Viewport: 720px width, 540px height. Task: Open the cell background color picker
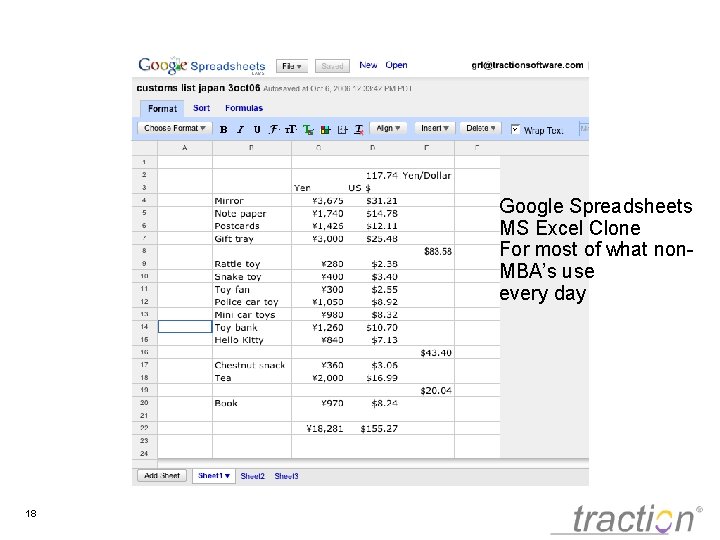tap(325, 130)
